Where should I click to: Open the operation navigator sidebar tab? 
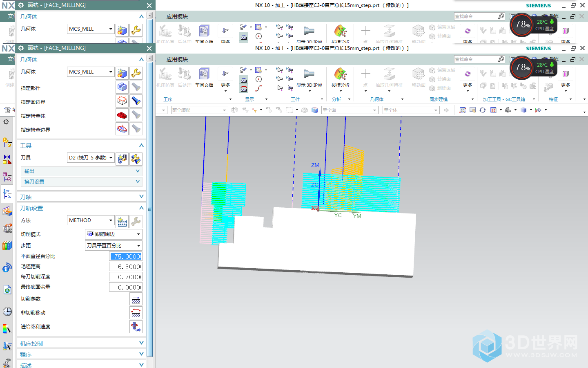[x=7, y=193]
